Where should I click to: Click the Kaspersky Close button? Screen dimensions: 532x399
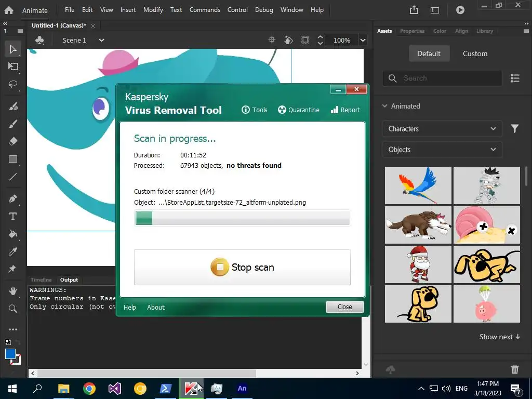click(x=345, y=307)
